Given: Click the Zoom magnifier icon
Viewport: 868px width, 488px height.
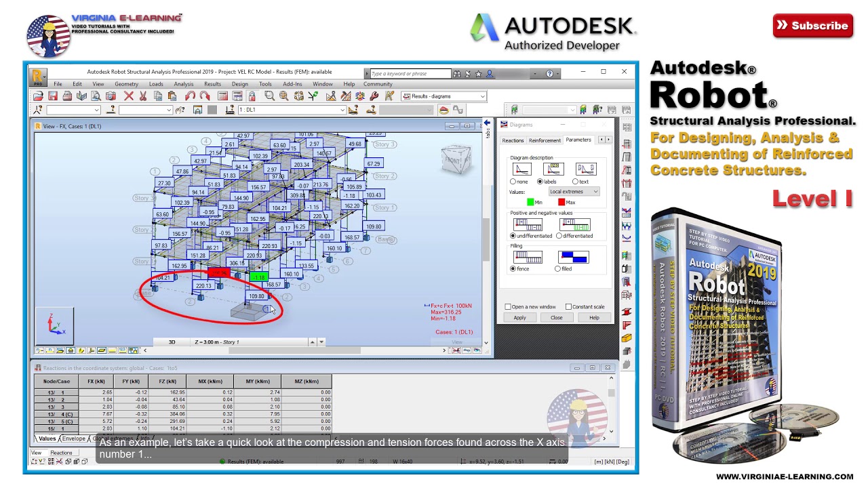Looking at the screenshot, I should pyautogui.click(x=269, y=96).
